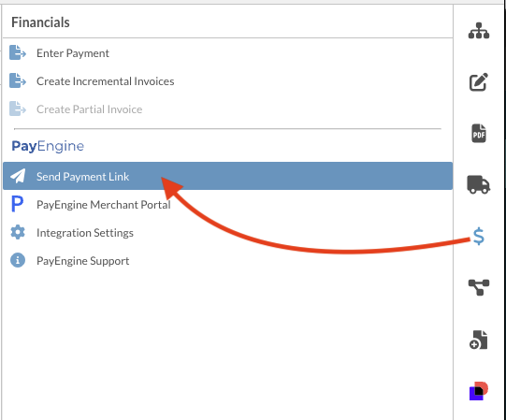Click the blue gear icon for Integration Settings
Viewport: 506px width, 420px height.
(x=18, y=232)
